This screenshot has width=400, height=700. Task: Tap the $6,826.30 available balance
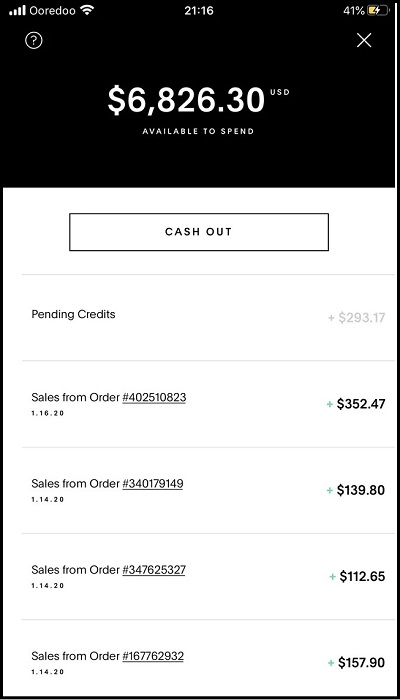[186, 100]
